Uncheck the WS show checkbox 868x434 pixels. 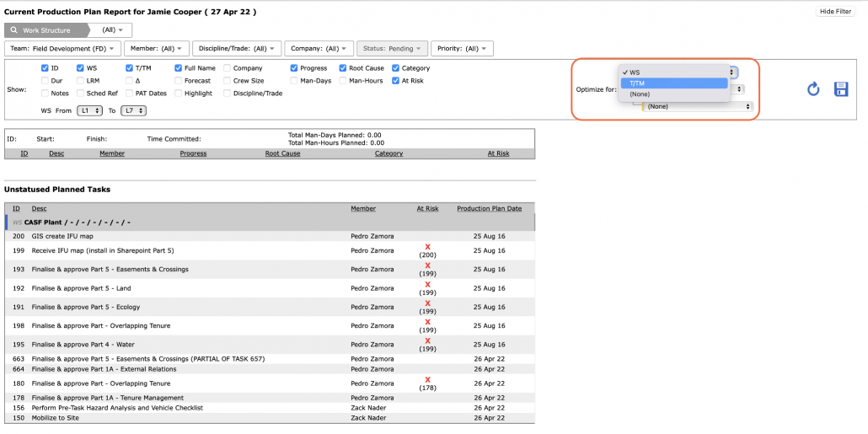pyautogui.click(x=80, y=68)
